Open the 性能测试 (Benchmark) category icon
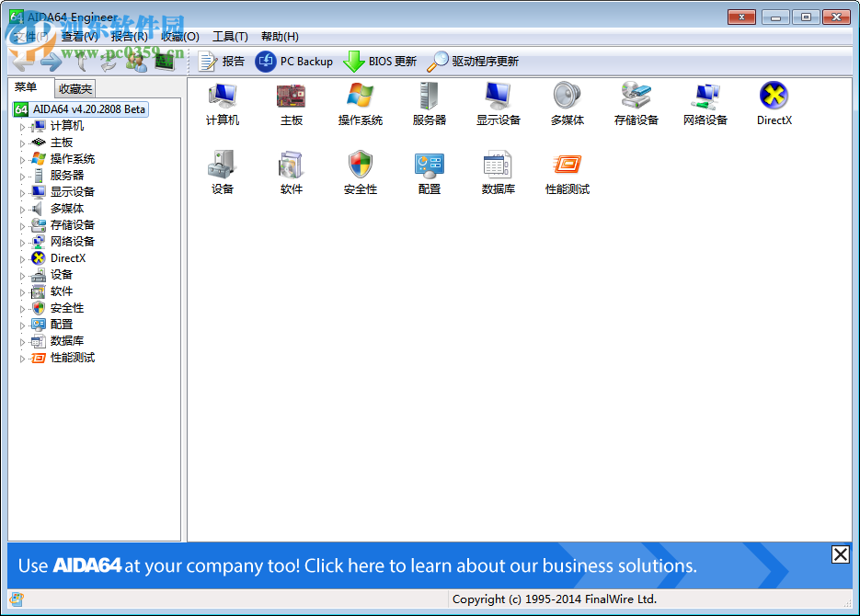 (568, 173)
